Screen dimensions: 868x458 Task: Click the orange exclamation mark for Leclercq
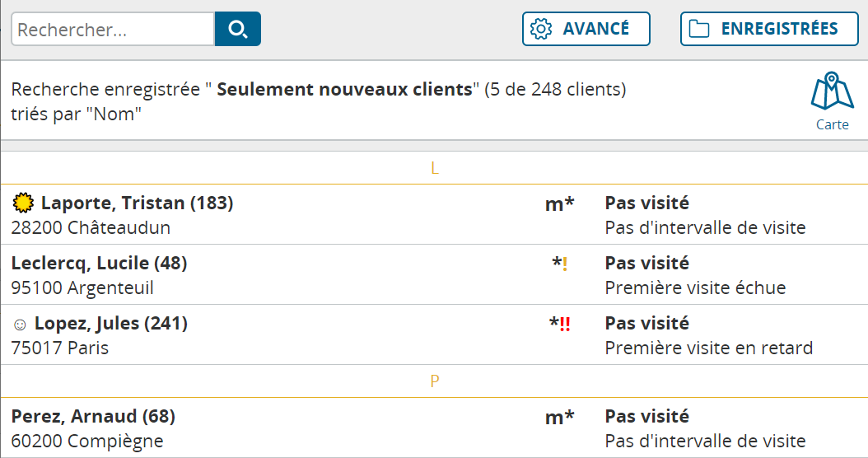point(565,264)
